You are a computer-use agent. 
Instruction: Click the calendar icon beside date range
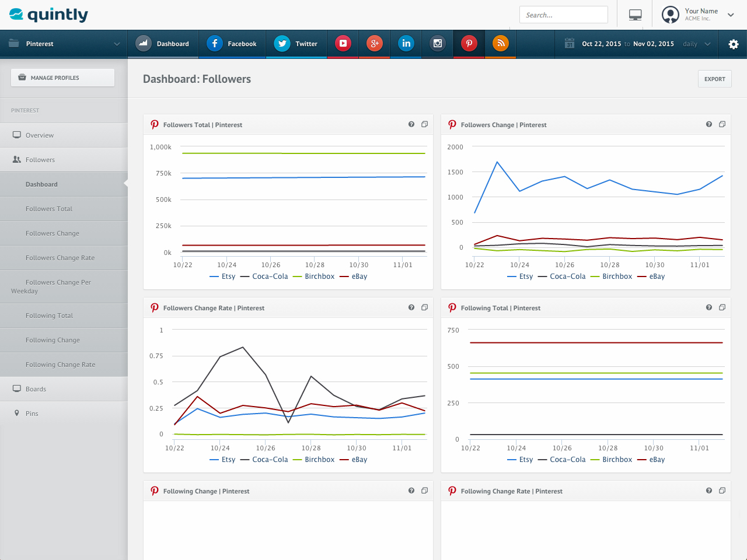[570, 44]
